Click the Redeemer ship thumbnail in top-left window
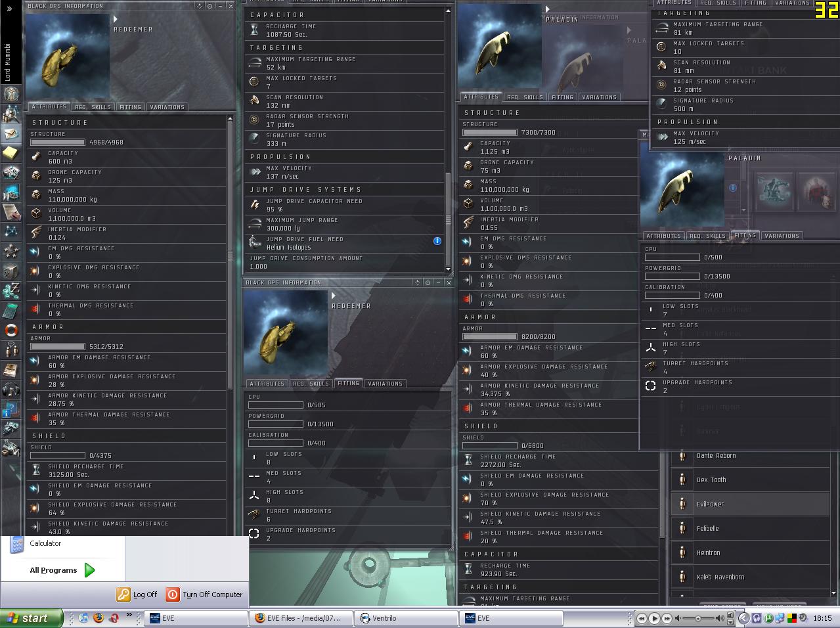This screenshot has height=628, width=840. [67, 56]
